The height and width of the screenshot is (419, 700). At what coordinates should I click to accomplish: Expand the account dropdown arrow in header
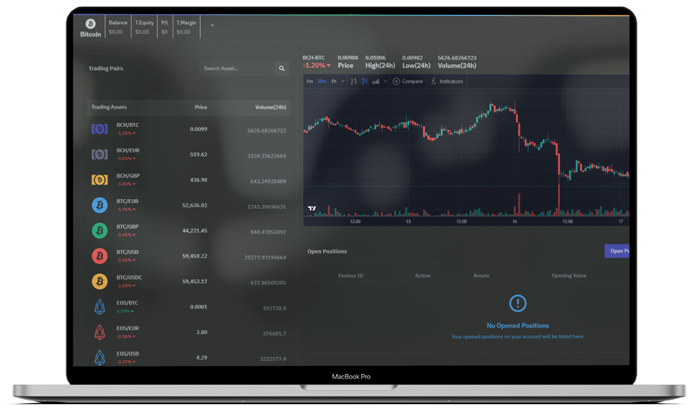click(x=211, y=24)
